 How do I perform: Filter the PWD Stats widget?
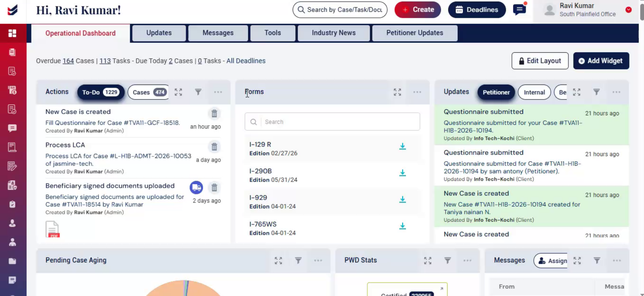tap(447, 260)
